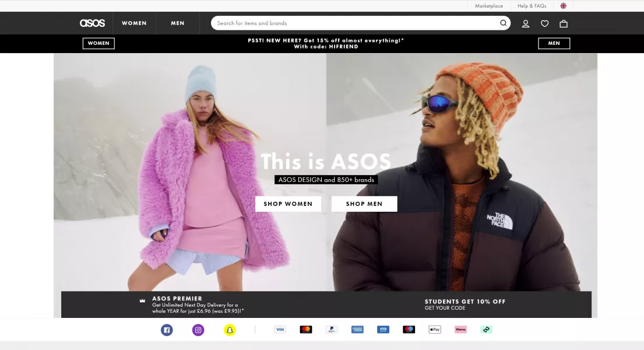This screenshot has width=644, height=350.
Task: Click the Apple Pay icon
Action: (x=435, y=330)
